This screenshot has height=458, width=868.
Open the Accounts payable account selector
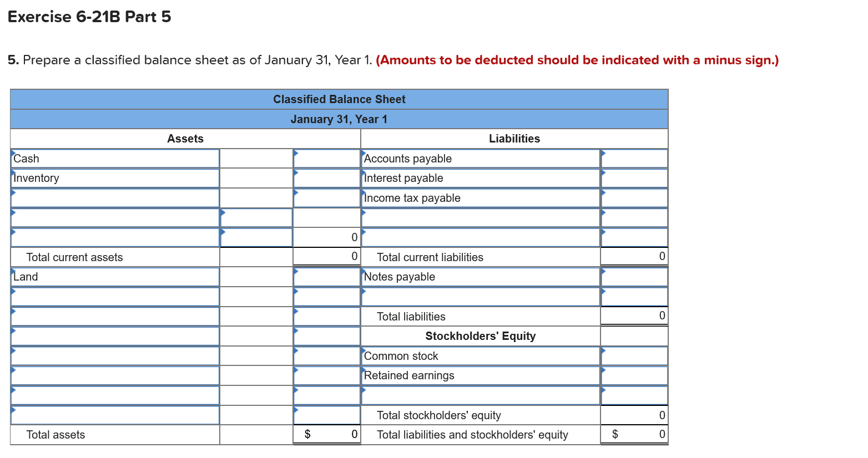pyautogui.click(x=480, y=158)
